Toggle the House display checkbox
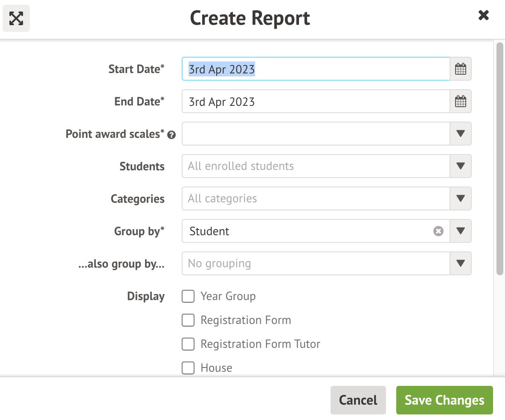 pyautogui.click(x=188, y=368)
